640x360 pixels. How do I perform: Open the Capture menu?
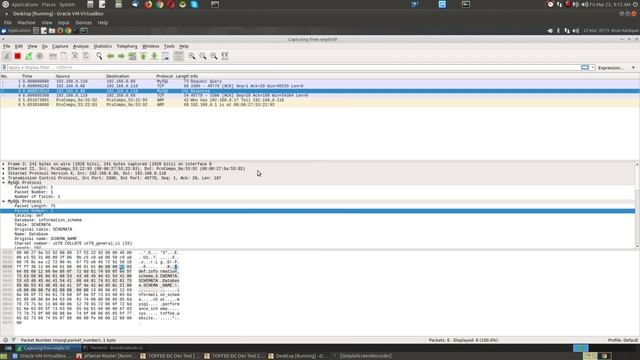pos(60,47)
